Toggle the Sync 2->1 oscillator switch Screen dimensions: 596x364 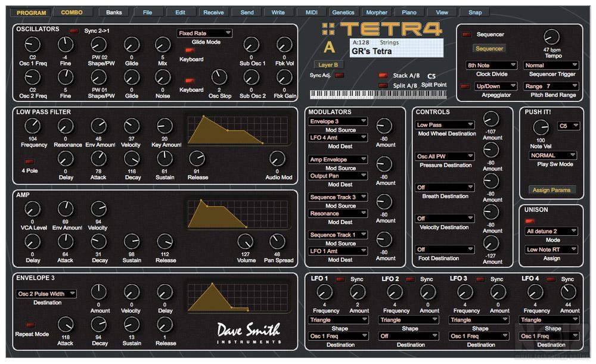tap(74, 30)
